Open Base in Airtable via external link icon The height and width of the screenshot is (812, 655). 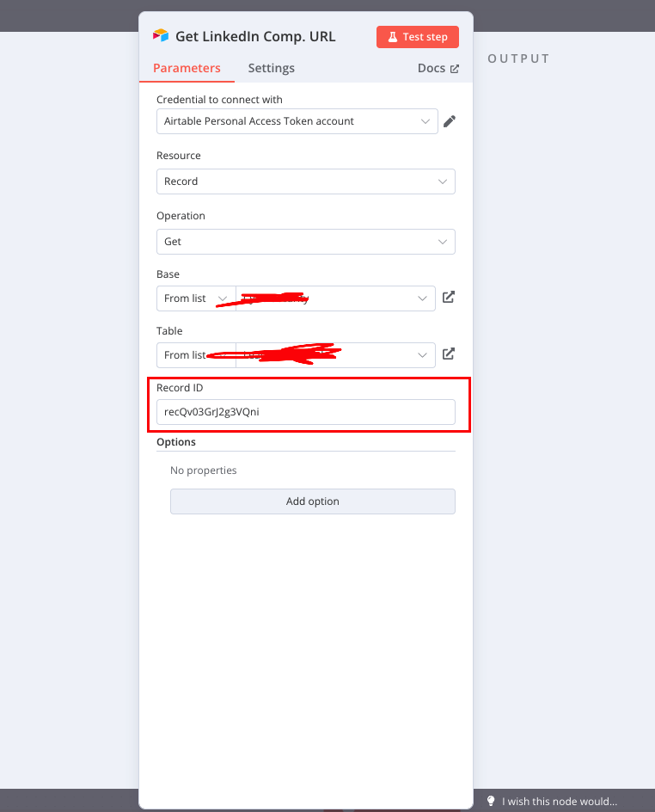click(x=449, y=298)
